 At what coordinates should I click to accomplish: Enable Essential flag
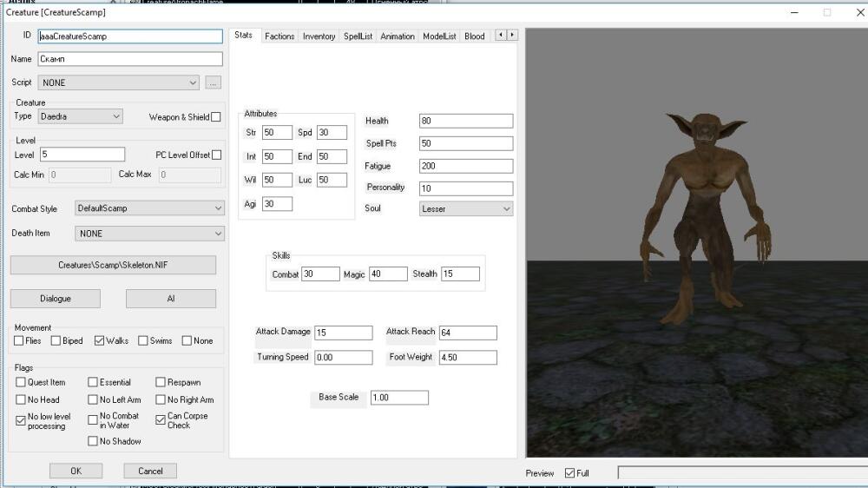click(x=93, y=382)
